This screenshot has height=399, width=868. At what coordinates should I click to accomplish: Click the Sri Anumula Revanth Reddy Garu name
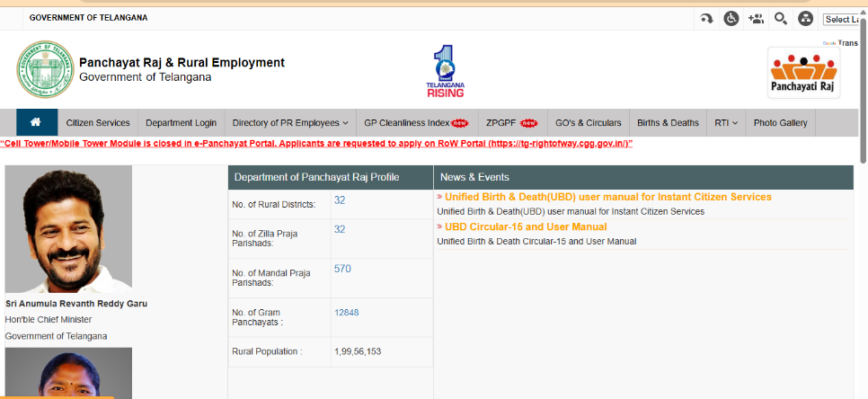click(76, 304)
